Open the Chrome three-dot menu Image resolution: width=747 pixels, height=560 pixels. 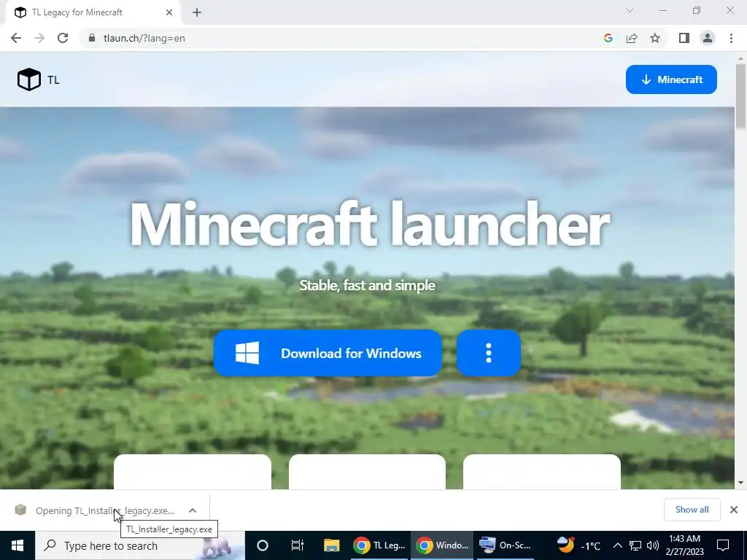731,38
